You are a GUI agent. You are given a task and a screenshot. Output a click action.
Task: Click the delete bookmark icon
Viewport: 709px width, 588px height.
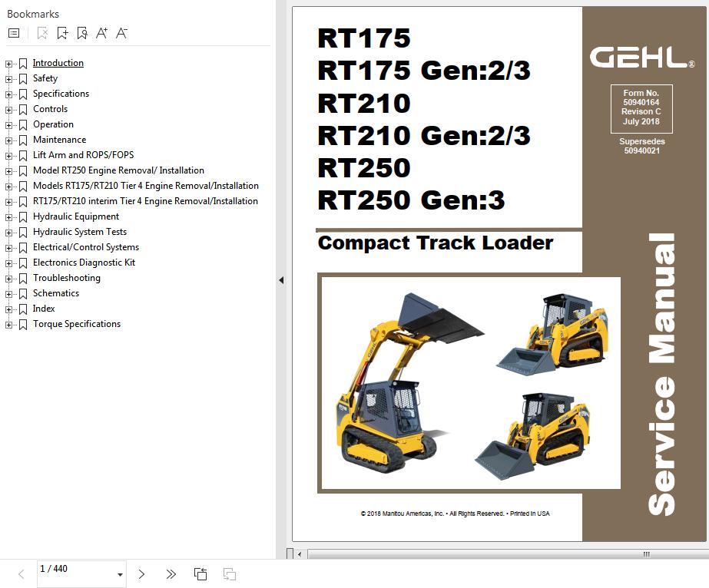(x=42, y=33)
